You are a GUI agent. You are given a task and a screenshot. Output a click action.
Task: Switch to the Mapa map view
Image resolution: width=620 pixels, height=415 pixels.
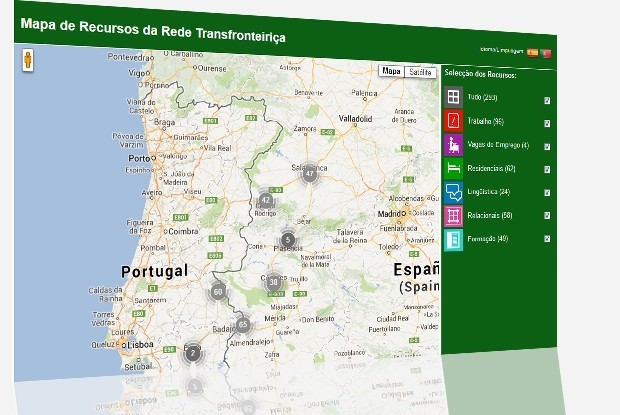tap(392, 72)
